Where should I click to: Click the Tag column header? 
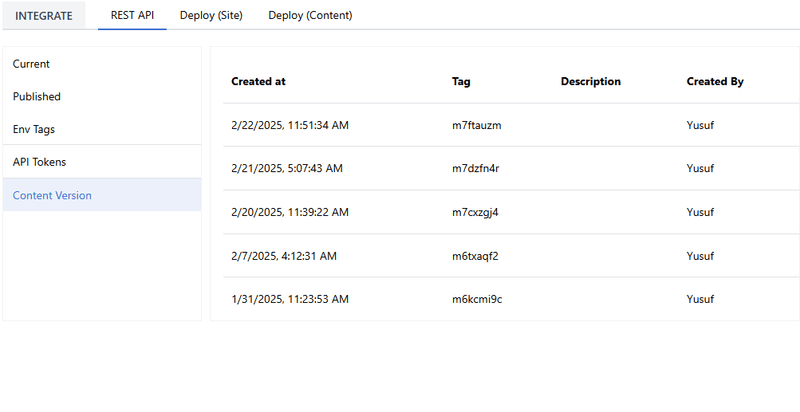tap(461, 82)
